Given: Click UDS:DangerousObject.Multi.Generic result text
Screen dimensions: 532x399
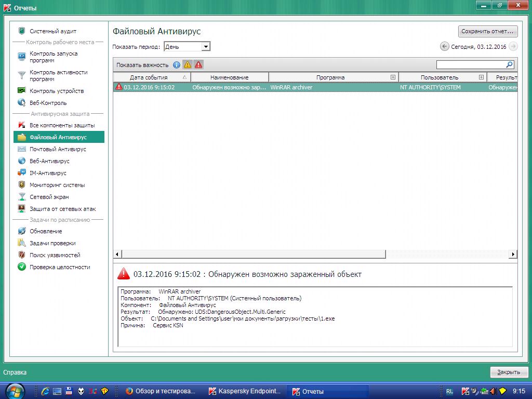Looking at the screenshot, I should [x=240, y=312].
